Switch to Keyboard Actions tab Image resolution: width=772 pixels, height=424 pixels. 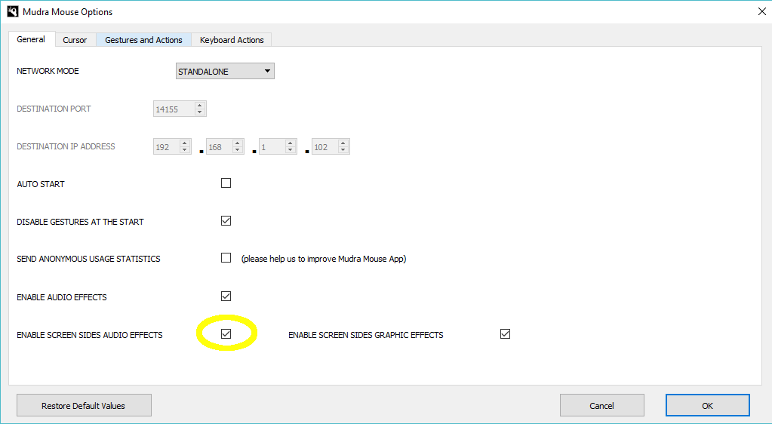[x=231, y=40]
